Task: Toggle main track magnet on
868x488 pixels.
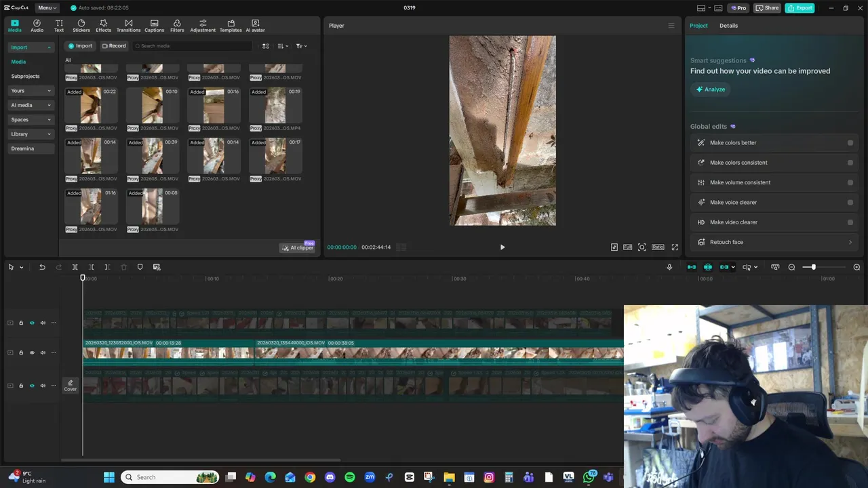Action: [x=692, y=267]
